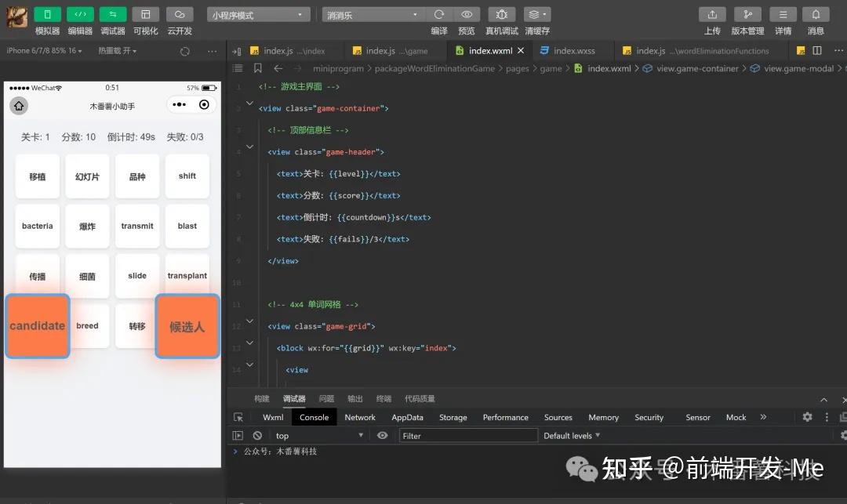This screenshot has width=847, height=504.
Task: Select the 'shift' word card
Action: click(187, 176)
